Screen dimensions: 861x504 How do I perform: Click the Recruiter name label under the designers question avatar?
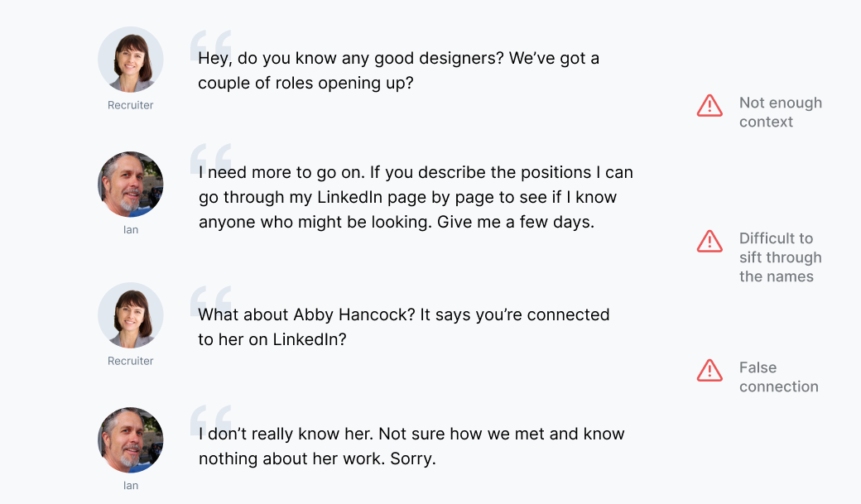click(131, 105)
